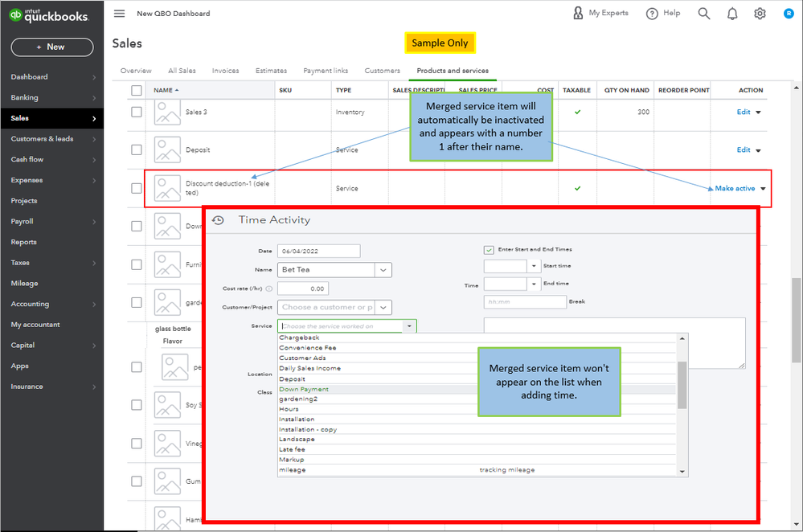
Task: Switch to the Overview tab
Action: pyautogui.click(x=136, y=71)
